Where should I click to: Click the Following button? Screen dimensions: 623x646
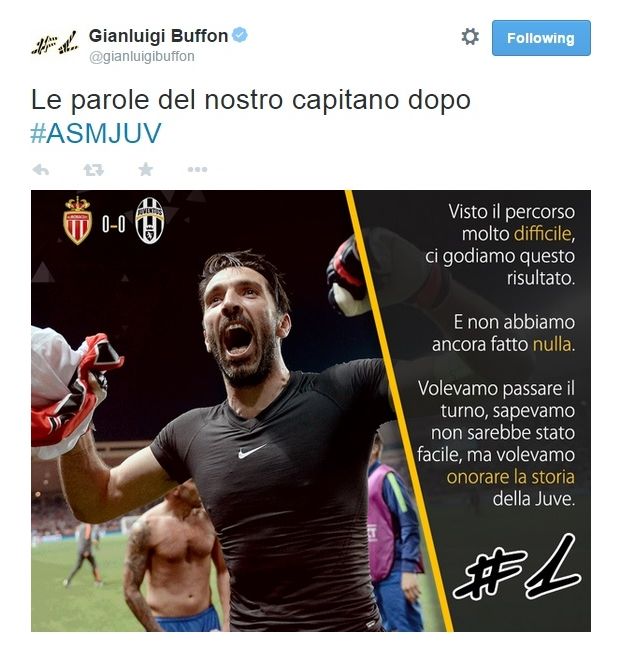(541, 38)
